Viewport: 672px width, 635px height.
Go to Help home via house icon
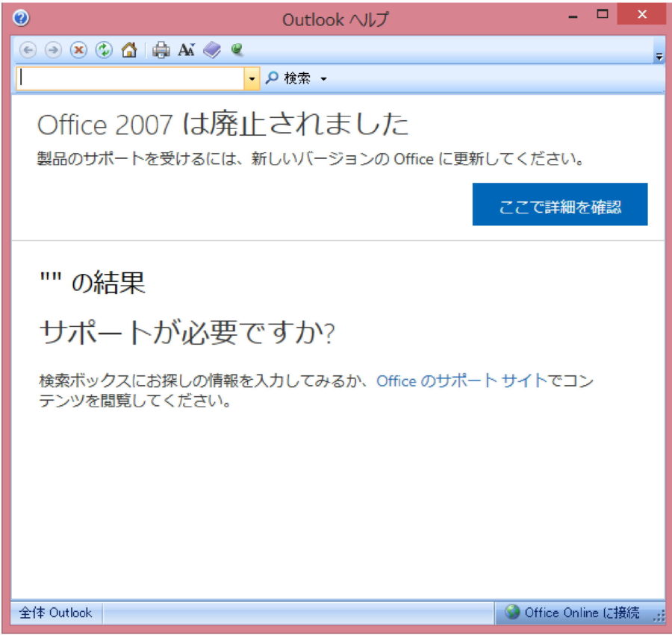129,50
